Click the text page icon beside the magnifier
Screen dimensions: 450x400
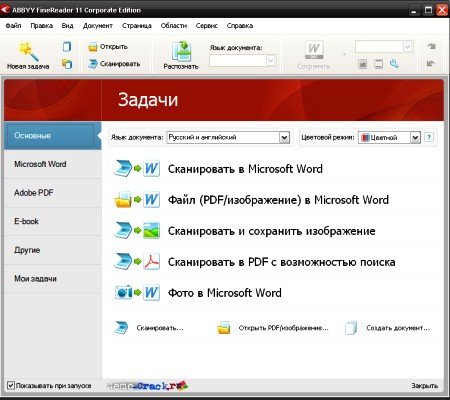[x=378, y=64]
